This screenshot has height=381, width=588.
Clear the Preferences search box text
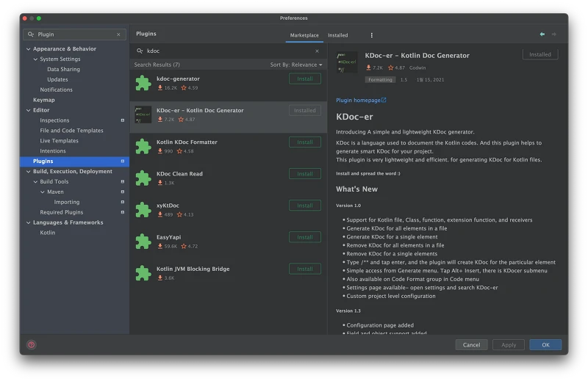point(118,35)
